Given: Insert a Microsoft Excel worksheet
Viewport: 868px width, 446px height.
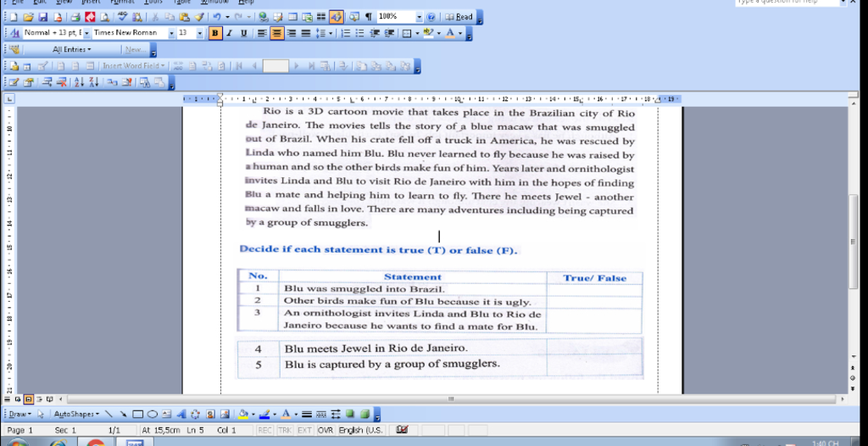Looking at the screenshot, I should pos(307,17).
